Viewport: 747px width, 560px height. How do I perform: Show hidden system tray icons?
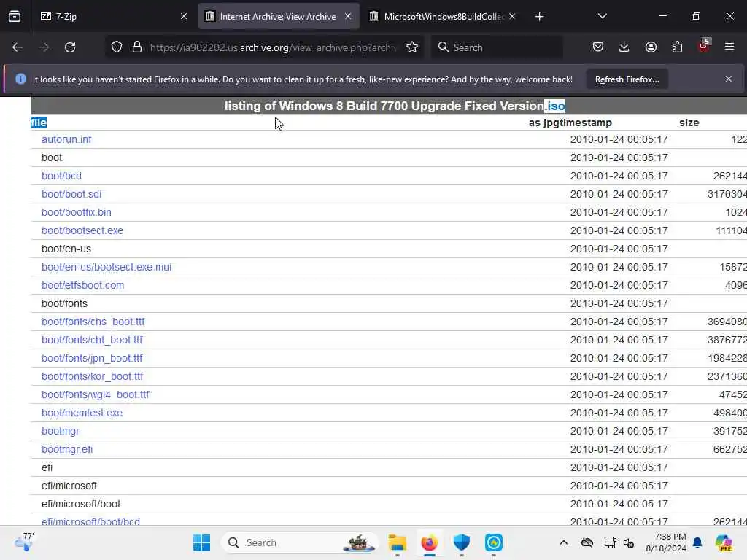[x=564, y=542]
